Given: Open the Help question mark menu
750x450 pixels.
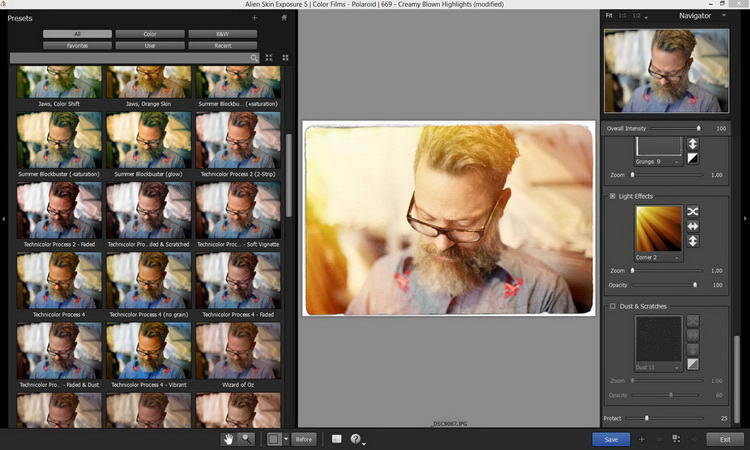Looking at the screenshot, I should (x=355, y=439).
